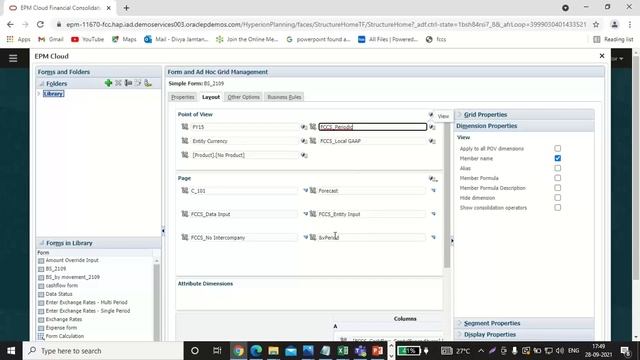Collapse the Folders section
Image resolution: width=640 pixels, height=360 pixels.
[x=41, y=83]
